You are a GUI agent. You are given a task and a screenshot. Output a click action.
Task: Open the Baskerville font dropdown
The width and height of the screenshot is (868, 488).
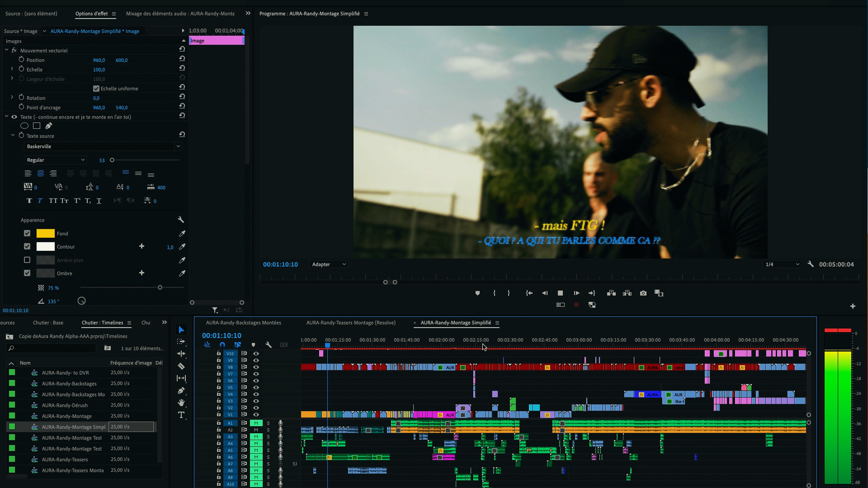click(103, 146)
